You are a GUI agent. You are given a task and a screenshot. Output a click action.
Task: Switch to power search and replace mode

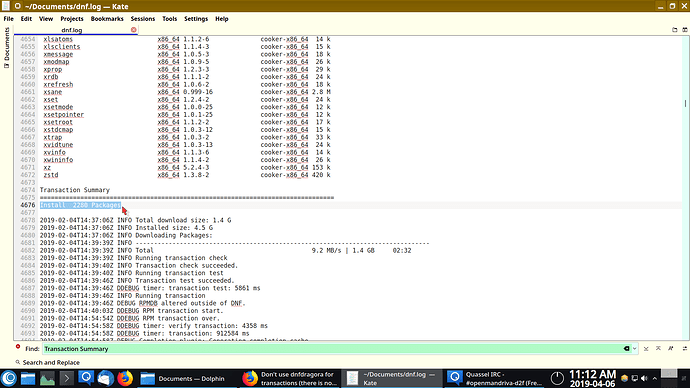coord(685,349)
